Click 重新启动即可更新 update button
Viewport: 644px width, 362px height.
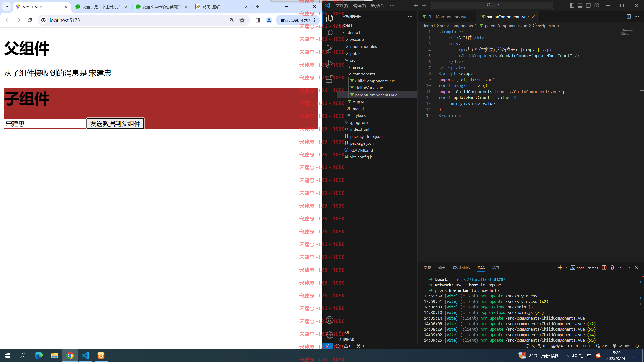(298, 20)
